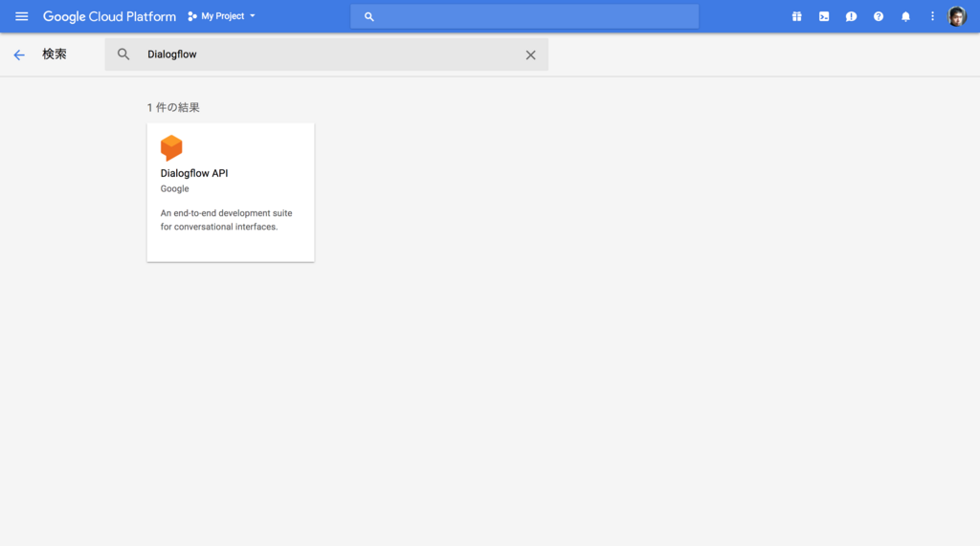The width and height of the screenshot is (980, 546).
Task: Show notifications bell
Action: (905, 17)
